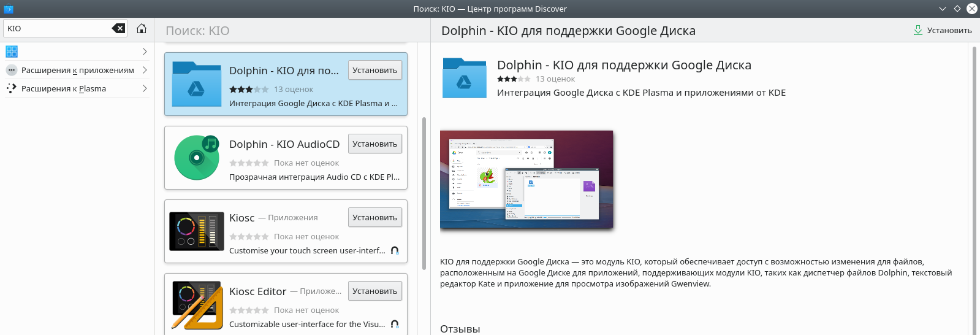Click rating stars in details pane
The image size is (980, 335).
(x=514, y=79)
